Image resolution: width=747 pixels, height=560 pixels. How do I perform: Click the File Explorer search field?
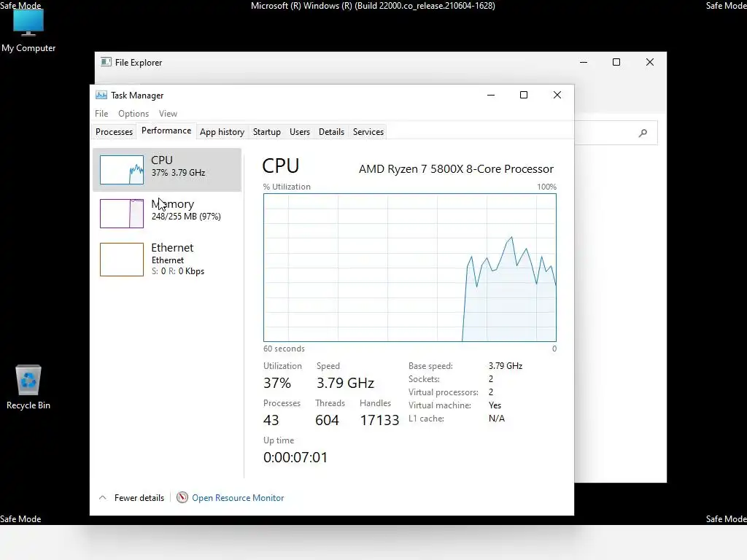616,133
